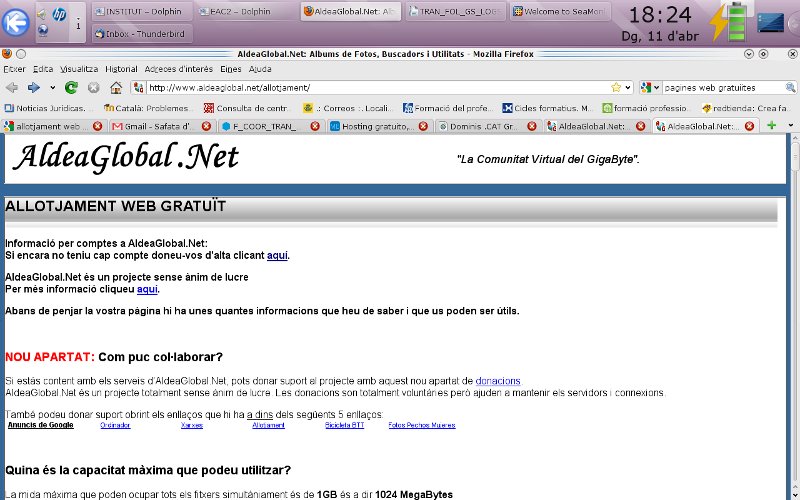
Task: Click 'Anuncis de Google' label
Action: 41,425
